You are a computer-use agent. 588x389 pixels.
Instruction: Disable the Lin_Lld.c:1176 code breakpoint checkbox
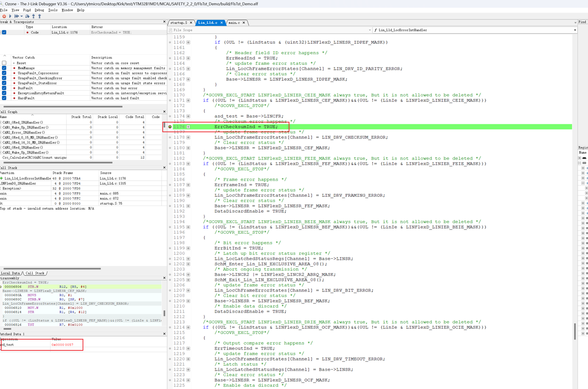(4, 33)
